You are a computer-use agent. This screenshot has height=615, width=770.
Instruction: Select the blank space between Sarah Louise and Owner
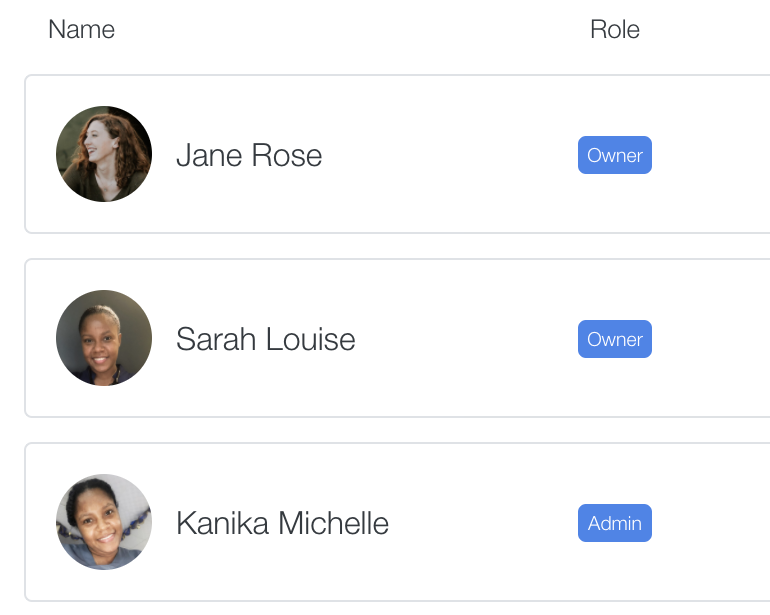pos(467,339)
